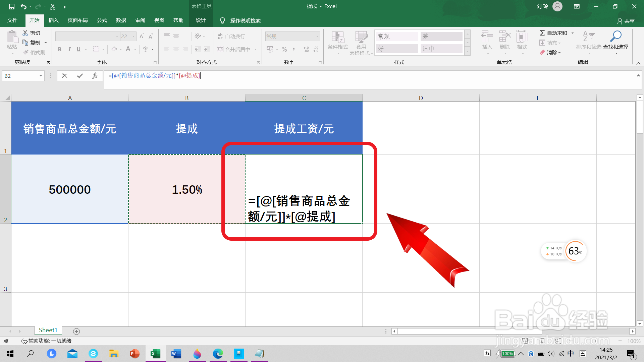644x362 pixels.
Task: Toggle Wrap Text (自动换行)
Action: coord(231,36)
